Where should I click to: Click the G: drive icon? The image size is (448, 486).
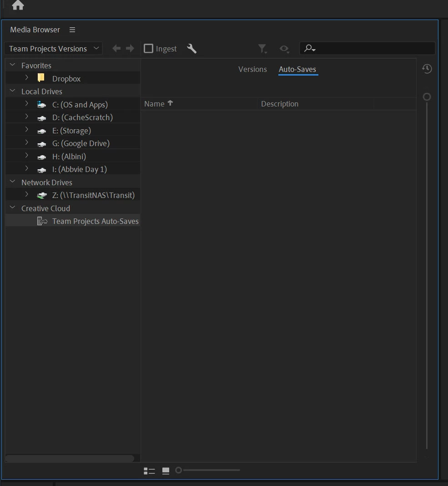click(x=41, y=144)
